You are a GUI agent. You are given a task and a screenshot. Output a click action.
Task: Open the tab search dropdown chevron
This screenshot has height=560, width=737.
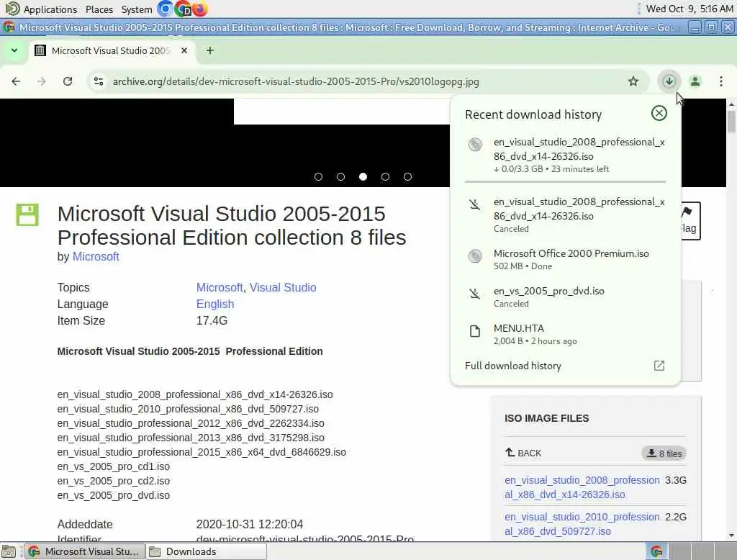point(14,50)
